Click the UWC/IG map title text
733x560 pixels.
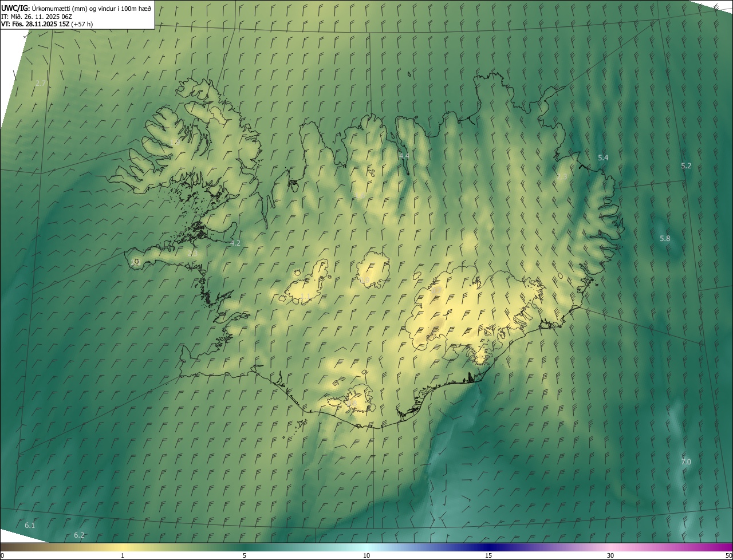point(76,8)
